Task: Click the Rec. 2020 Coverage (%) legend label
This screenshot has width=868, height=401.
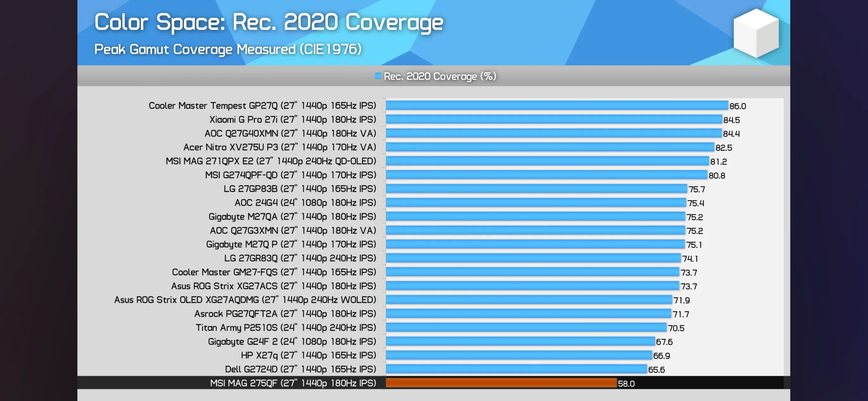Action: pyautogui.click(x=440, y=76)
